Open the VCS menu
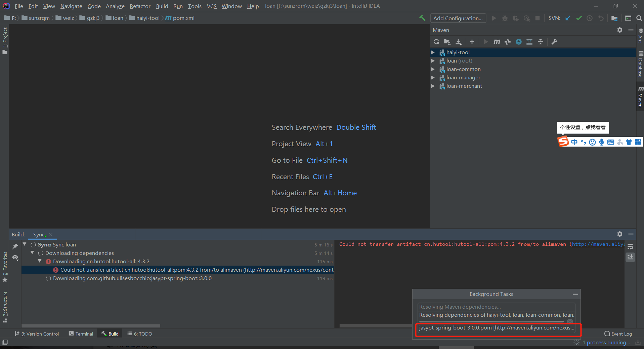 tap(212, 6)
